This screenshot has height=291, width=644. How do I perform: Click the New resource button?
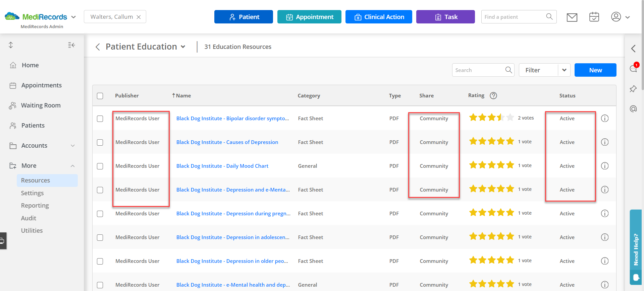click(x=595, y=70)
